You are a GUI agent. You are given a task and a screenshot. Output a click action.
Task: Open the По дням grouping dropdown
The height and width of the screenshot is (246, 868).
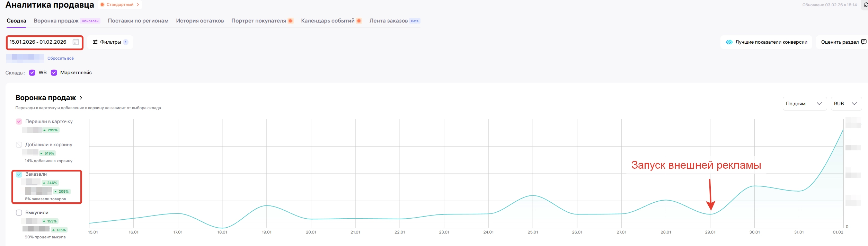point(804,104)
